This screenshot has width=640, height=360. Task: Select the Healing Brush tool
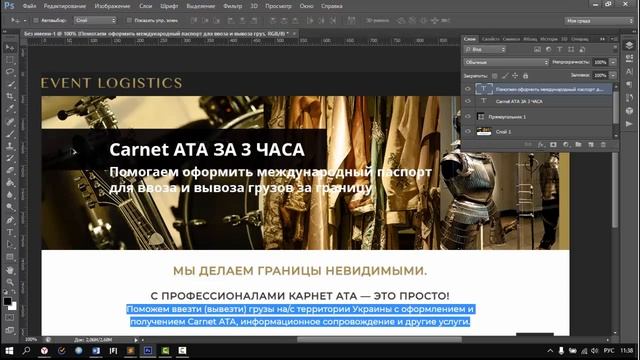tap(10, 122)
